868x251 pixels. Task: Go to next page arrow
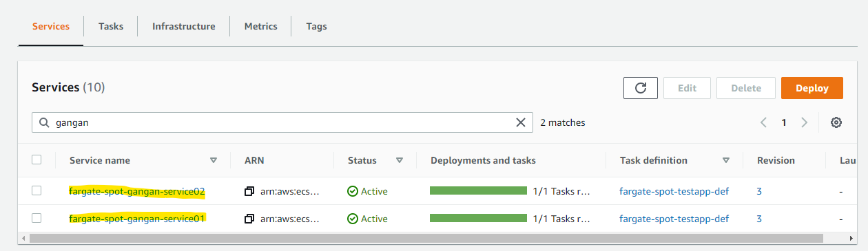(804, 122)
